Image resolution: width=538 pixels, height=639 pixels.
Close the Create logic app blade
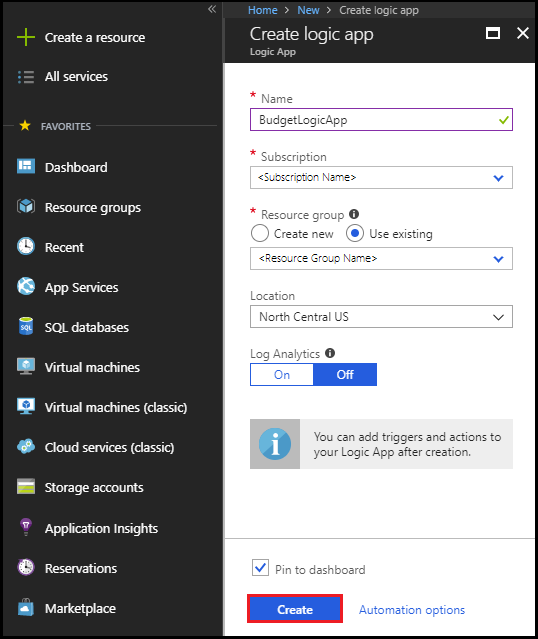(523, 33)
